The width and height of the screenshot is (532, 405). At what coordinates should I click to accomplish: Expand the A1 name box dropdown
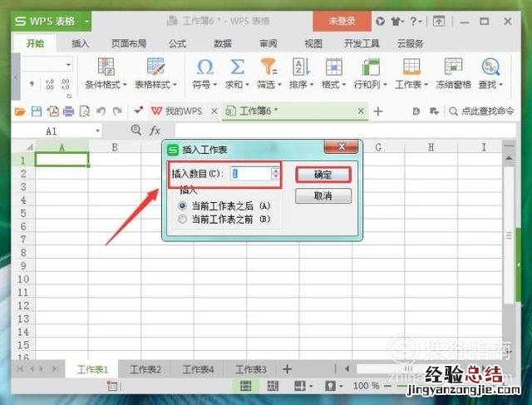97,131
